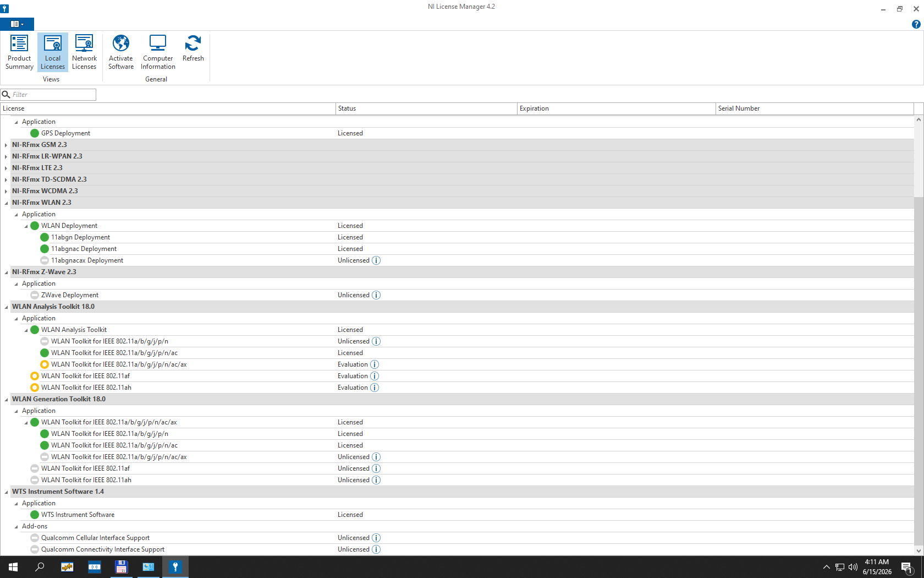The image size is (924, 578).
Task: Click info icon for Generation 802.11a/b/g/j/p/n/ac/ax Unlicensed
Action: tap(376, 457)
